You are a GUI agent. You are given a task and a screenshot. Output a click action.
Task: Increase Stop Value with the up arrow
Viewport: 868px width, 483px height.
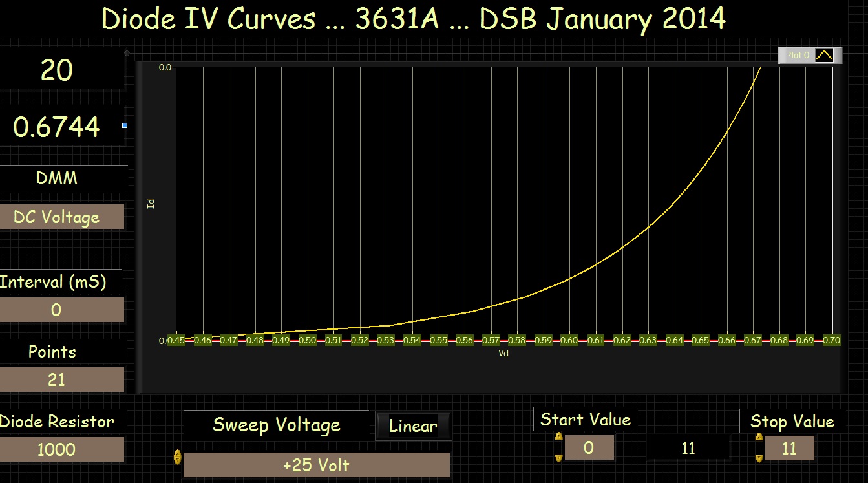pos(759,438)
